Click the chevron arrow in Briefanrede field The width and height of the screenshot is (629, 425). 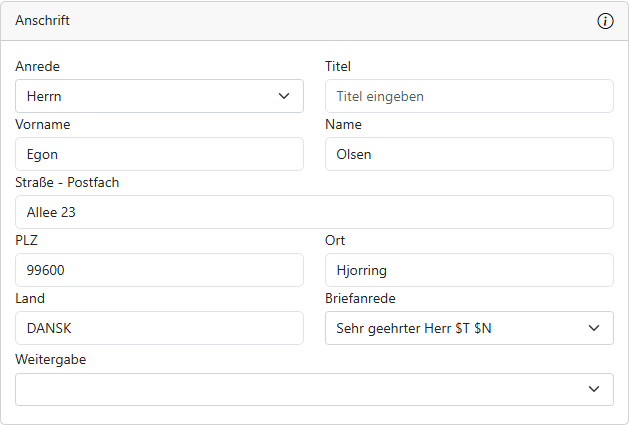click(x=593, y=328)
